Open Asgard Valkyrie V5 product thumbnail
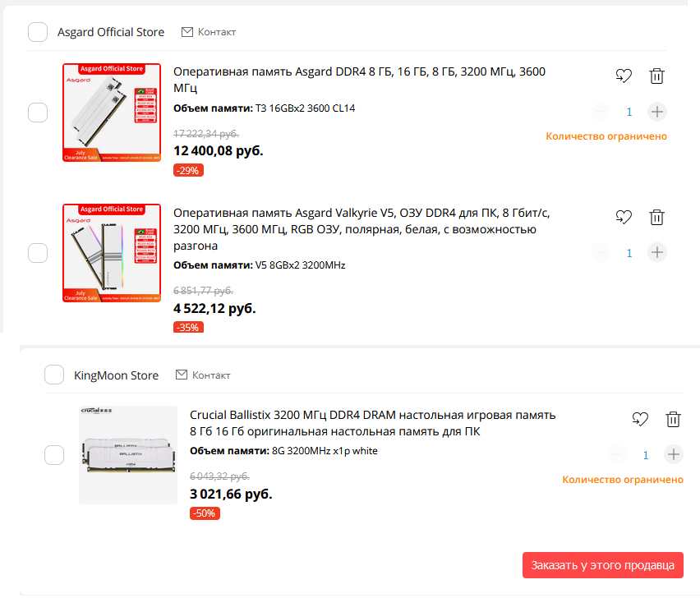The height and width of the screenshot is (598, 700). (x=112, y=253)
